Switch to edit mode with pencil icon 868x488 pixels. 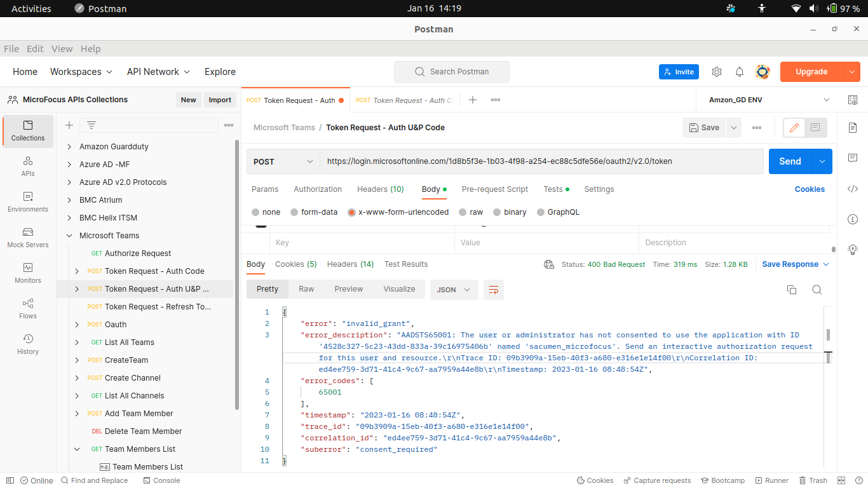coord(794,128)
